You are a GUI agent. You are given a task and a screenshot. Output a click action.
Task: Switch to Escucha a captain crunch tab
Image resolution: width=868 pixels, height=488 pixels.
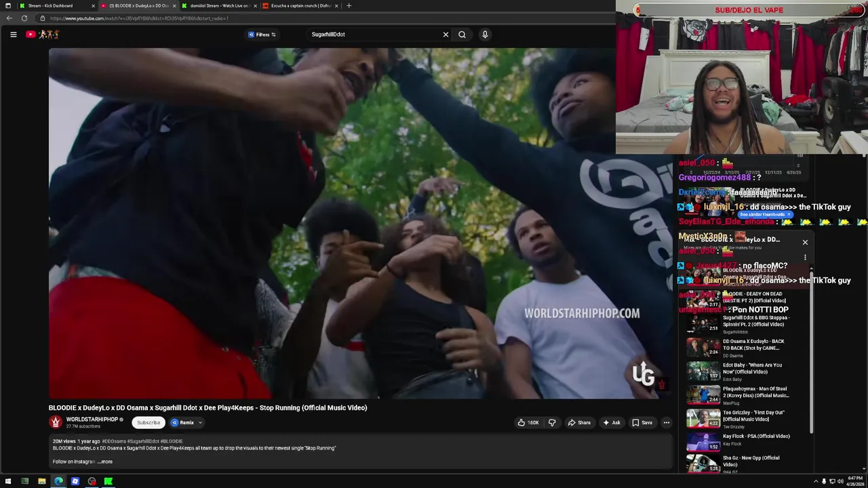(x=301, y=5)
